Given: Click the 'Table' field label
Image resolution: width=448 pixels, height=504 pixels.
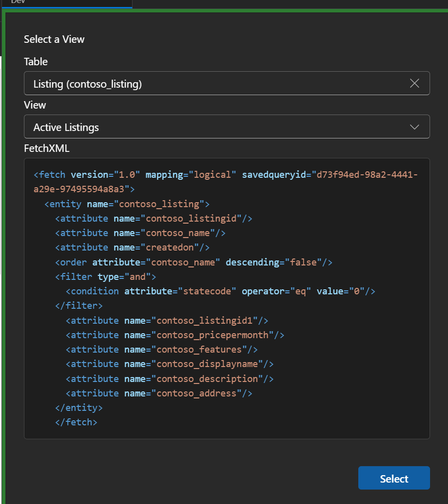Looking at the screenshot, I should pyautogui.click(x=36, y=62).
